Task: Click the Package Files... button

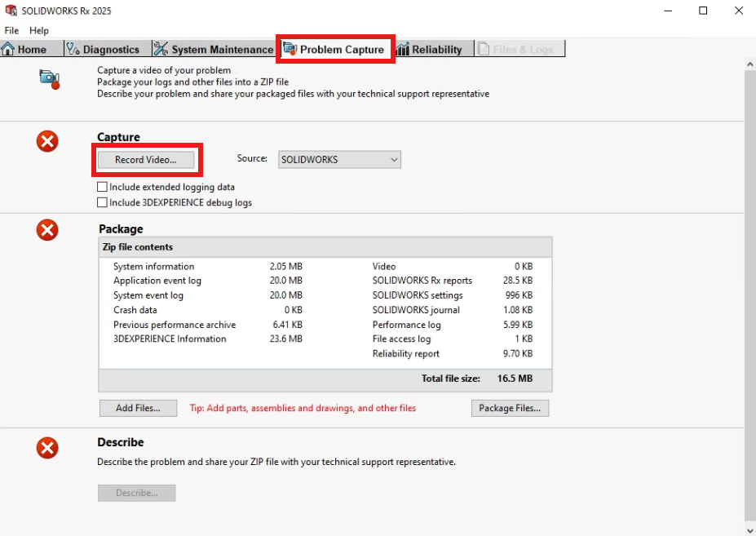Action: 510,408
